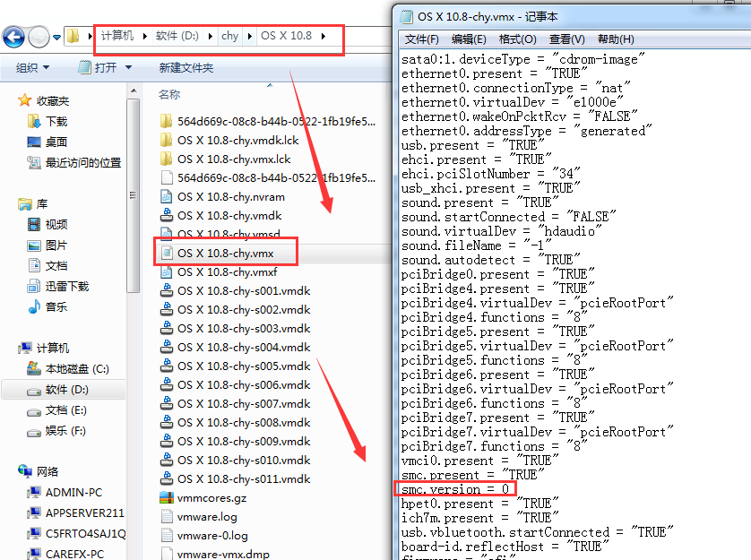Click the sidebar scrollbar up arrow
The width and height of the screenshot is (751, 560).
pyautogui.click(x=134, y=90)
